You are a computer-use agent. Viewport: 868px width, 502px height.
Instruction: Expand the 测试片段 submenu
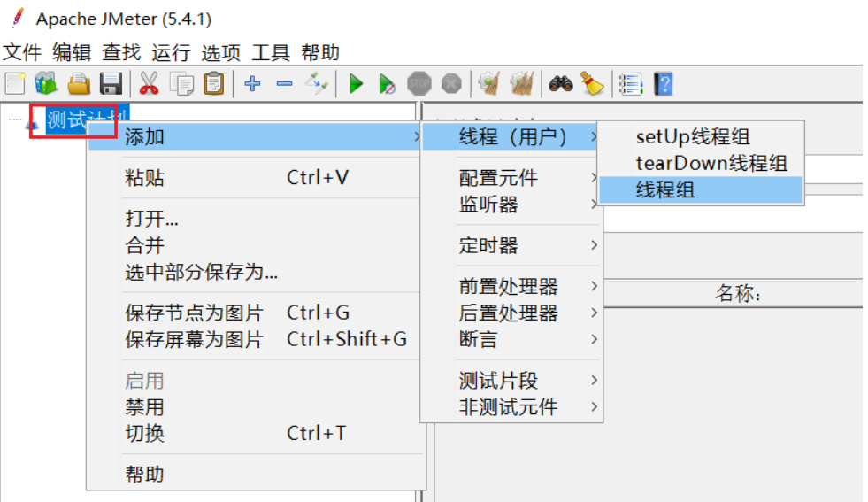pyautogui.click(x=511, y=380)
